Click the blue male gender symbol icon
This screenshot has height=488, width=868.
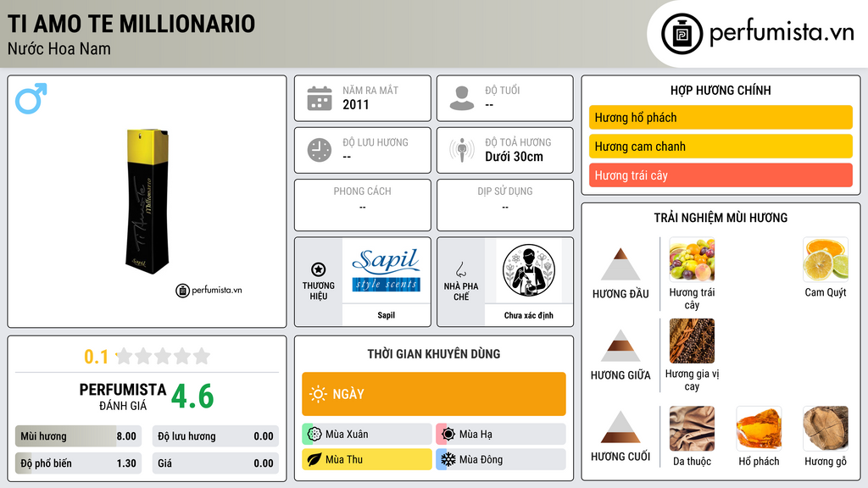coord(31,98)
